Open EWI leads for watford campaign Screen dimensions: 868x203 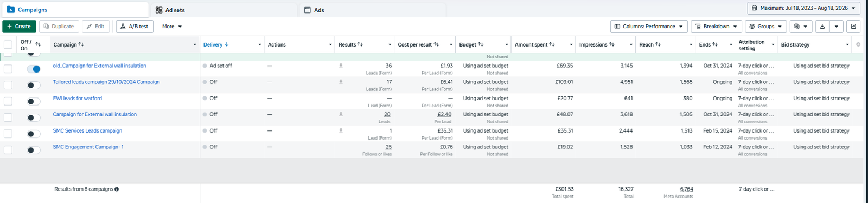pyautogui.click(x=78, y=98)
